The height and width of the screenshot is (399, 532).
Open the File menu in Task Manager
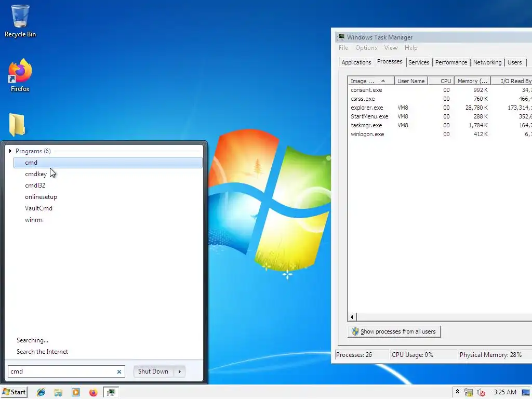click(x=343, y=48)
